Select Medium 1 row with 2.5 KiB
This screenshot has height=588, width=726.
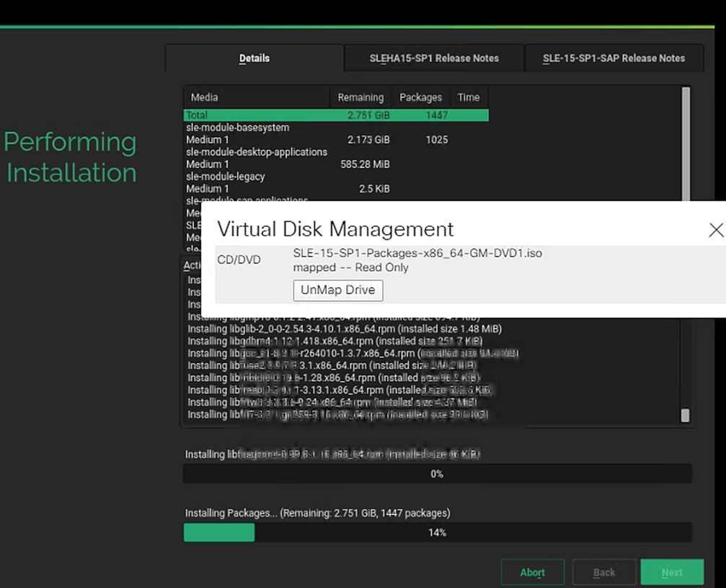[x=336, y=189]
